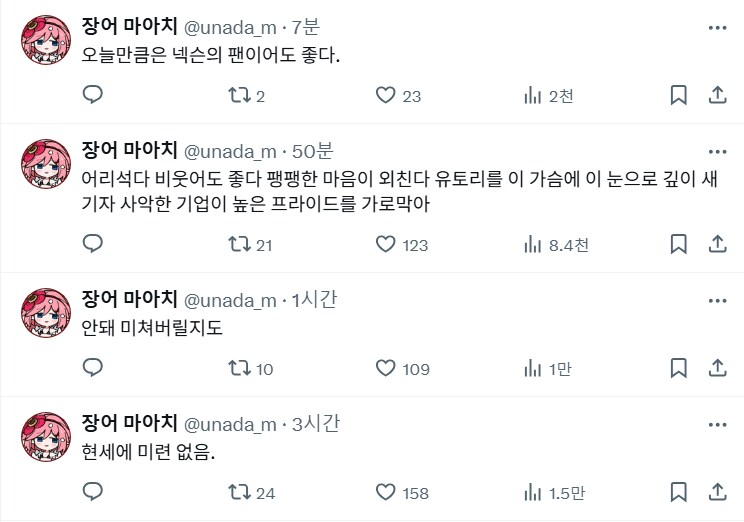Open the 1시간 timestamp link
The height and width of the screenshot is (522, 744).
point(315,300)
